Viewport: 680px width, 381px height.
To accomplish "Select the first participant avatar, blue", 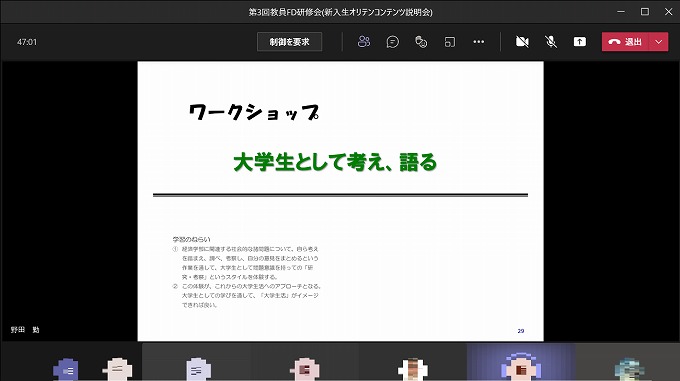I will (66, 369).
